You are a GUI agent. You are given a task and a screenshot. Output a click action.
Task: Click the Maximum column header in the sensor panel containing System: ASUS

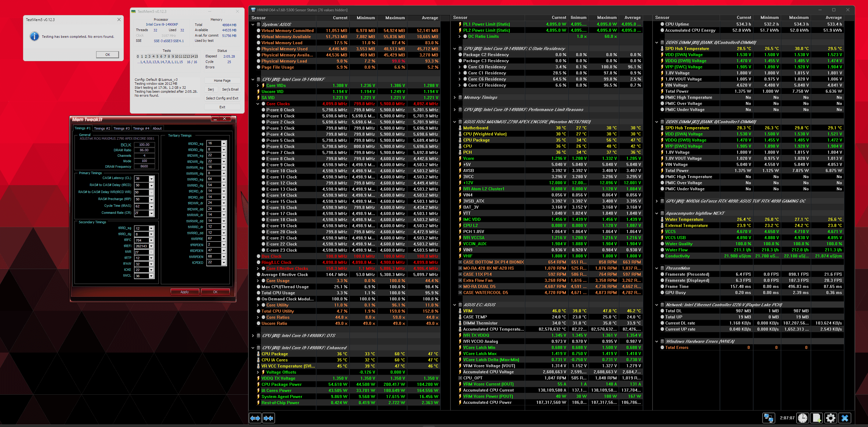[x=395, y=18]
